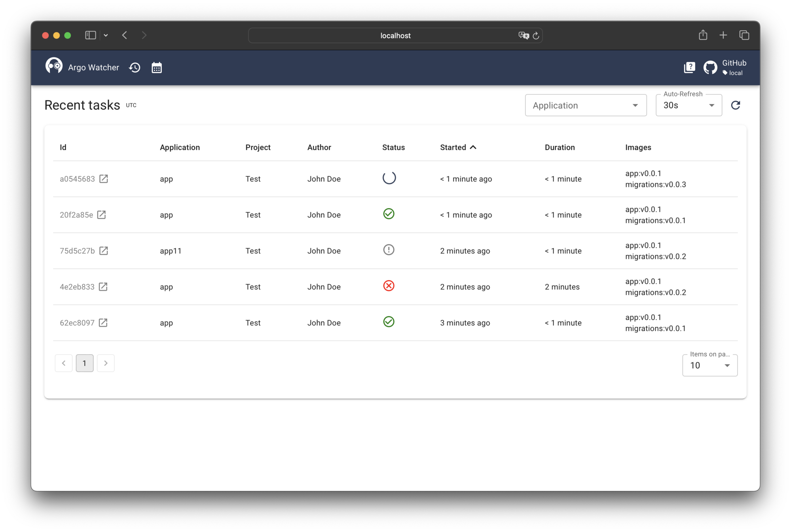The image size is (791, 532).
Task: Click the next page arrow button
Action: click(x=106, y=363)
